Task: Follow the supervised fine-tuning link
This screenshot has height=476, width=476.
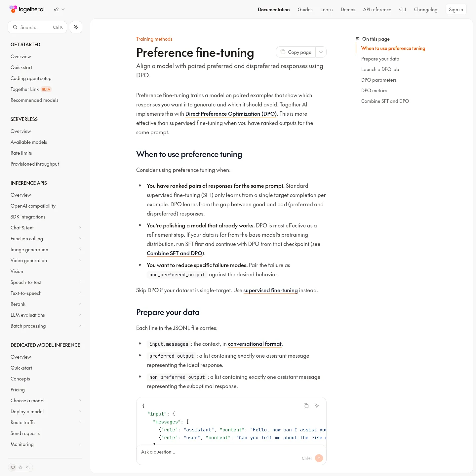Action: click(x=270, y=290)
